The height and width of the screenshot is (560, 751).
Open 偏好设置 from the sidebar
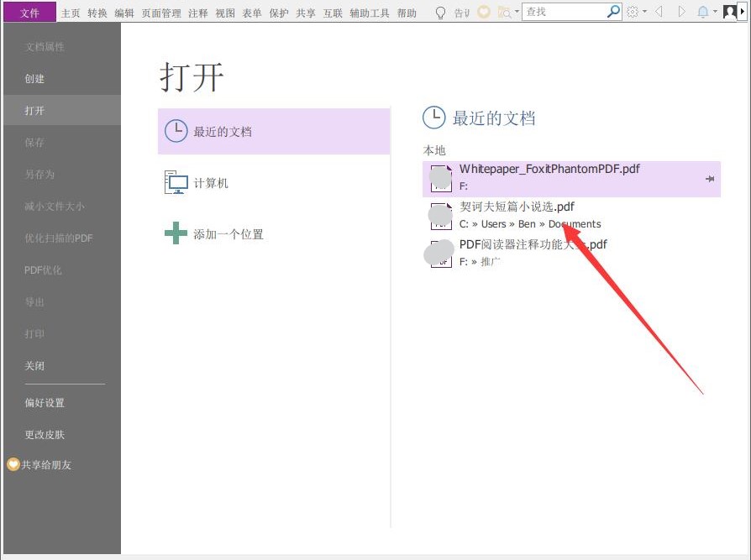[x=45, y=402]
